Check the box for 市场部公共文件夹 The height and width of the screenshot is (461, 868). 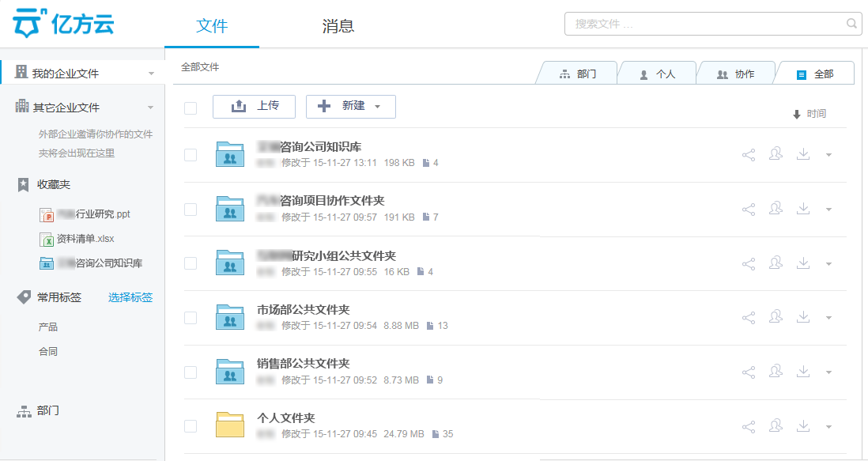point(191,318)
